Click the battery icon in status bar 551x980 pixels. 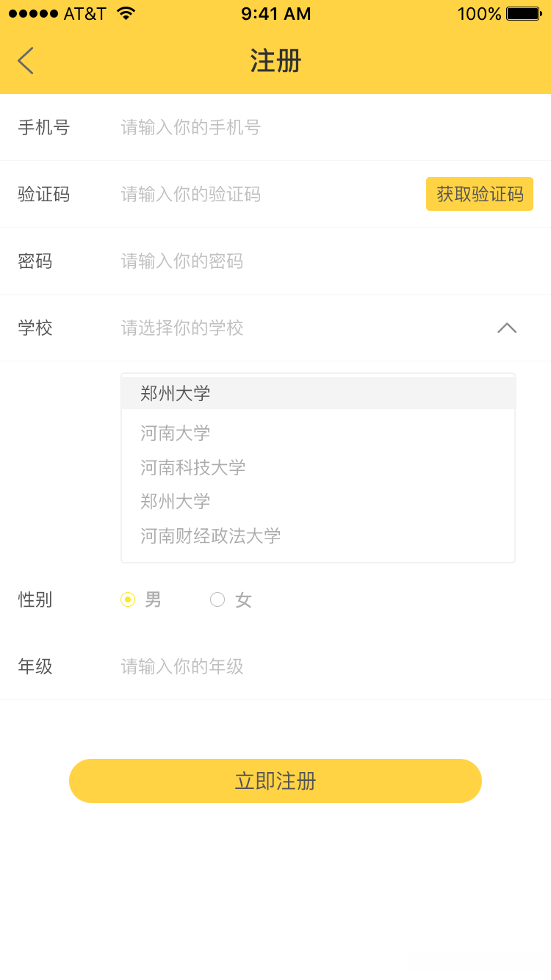523,14
